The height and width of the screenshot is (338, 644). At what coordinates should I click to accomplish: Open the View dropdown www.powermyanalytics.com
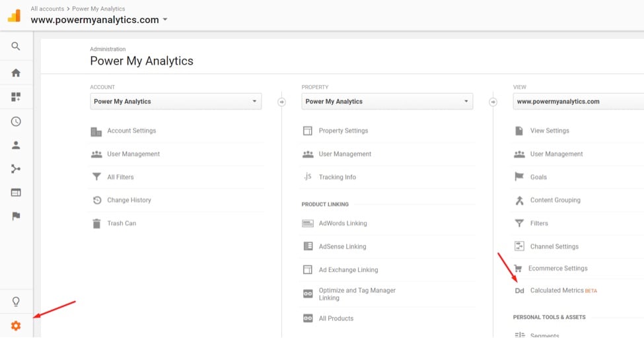[579, 102]
